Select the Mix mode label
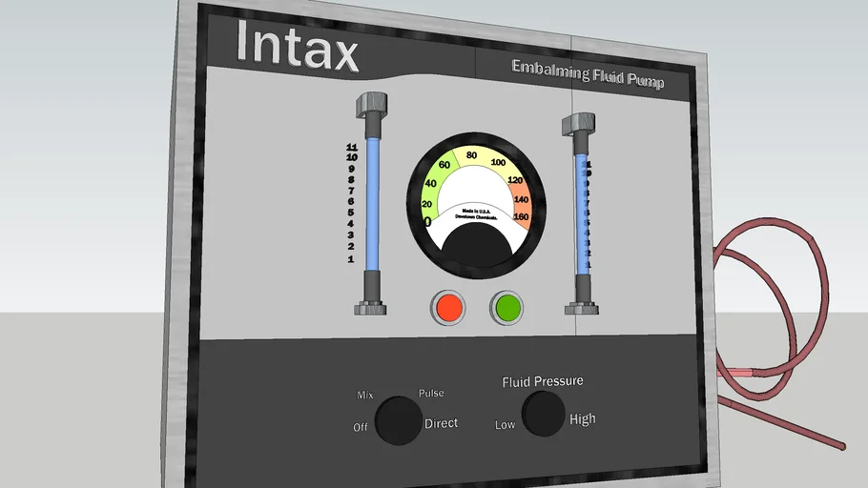Screen dimensions: 868x488 click(364, 395)
